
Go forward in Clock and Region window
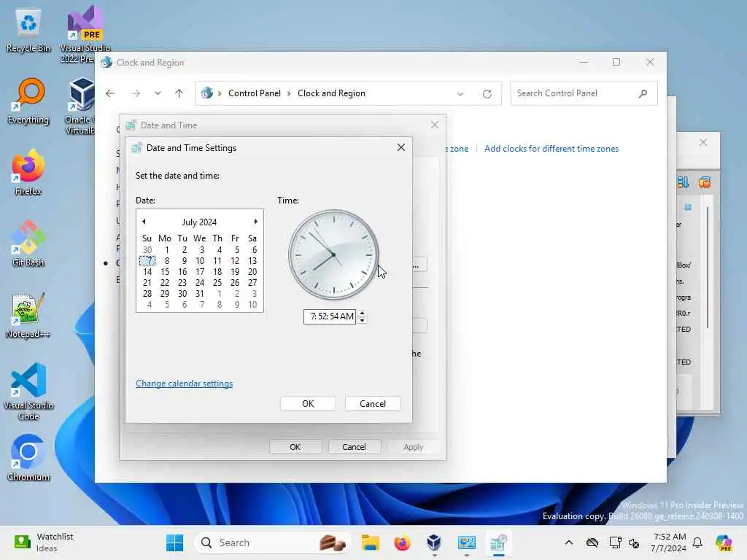tap(136, 93)
